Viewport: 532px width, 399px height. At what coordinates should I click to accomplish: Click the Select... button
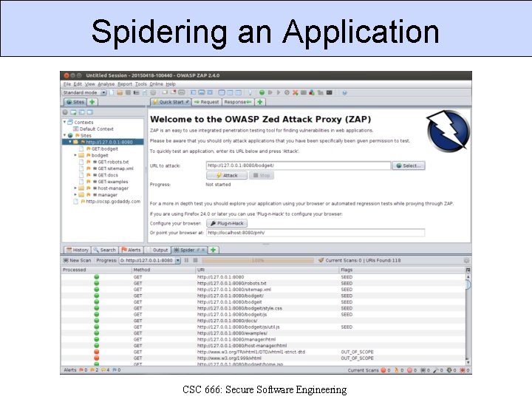409,166
